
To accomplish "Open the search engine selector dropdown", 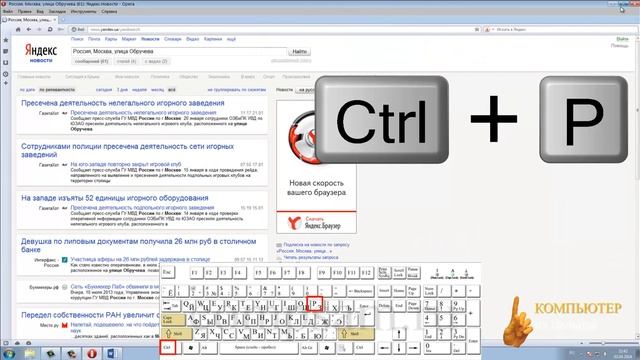I will [x=489, y=29].
